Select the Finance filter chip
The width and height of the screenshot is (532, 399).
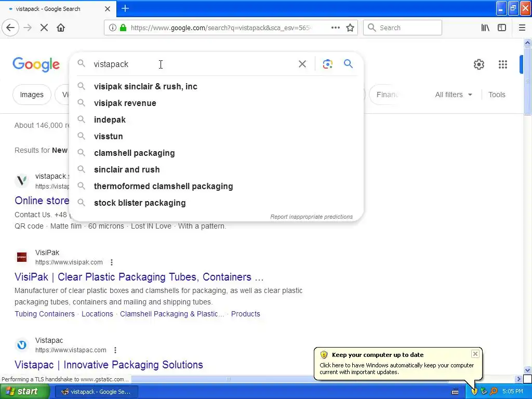[x=387, y=95]
